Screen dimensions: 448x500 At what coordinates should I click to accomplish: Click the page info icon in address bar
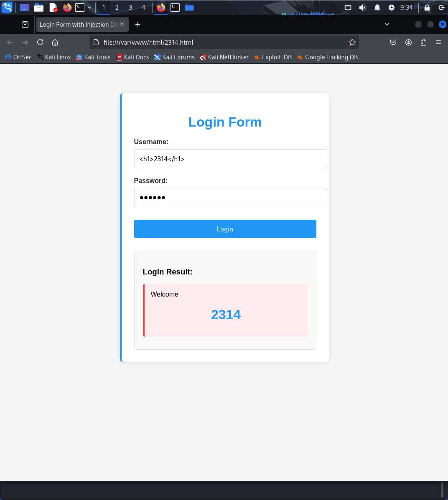click(x=96, y=43)
